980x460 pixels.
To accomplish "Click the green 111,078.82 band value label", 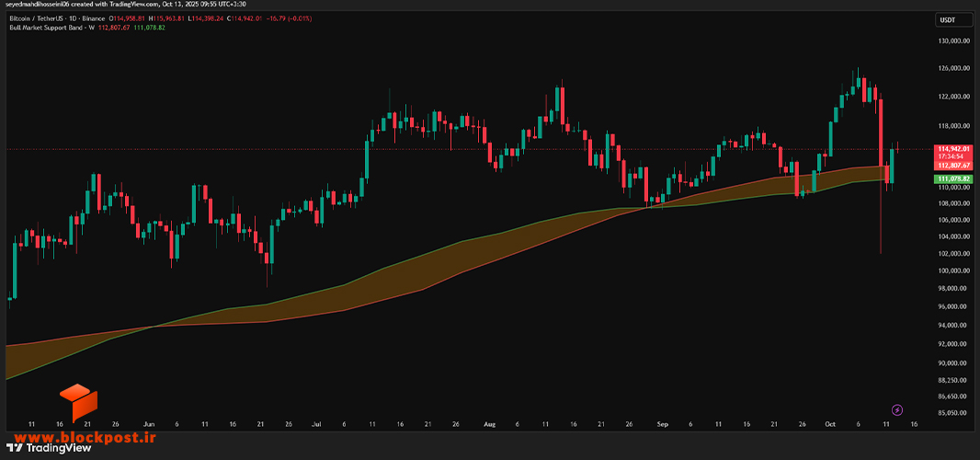I will click(952, 178).
